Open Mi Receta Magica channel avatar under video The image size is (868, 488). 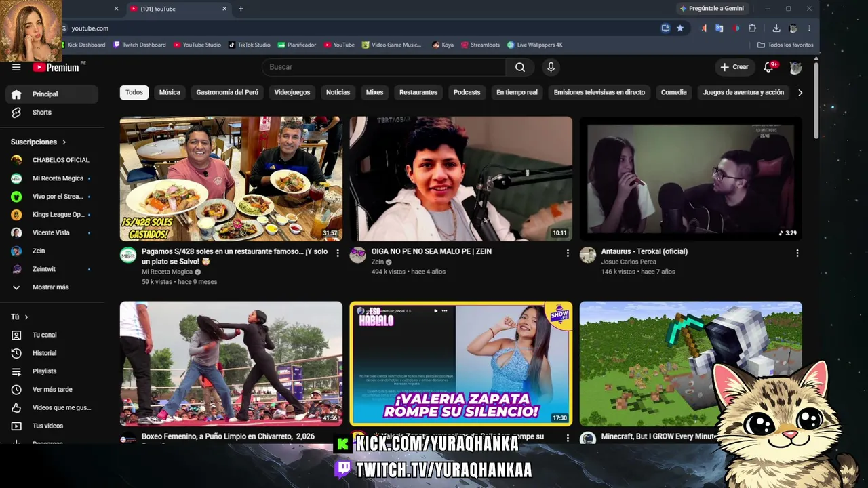128,255
